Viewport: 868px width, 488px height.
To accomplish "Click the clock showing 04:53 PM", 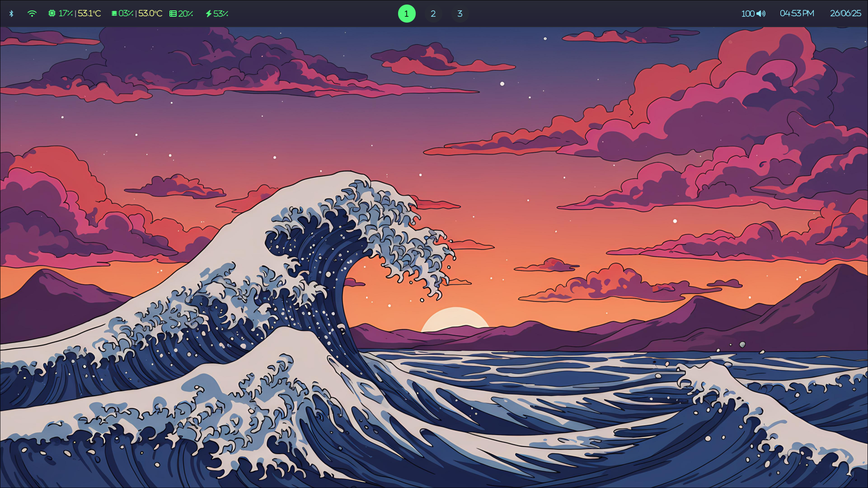I will [796, 13].
